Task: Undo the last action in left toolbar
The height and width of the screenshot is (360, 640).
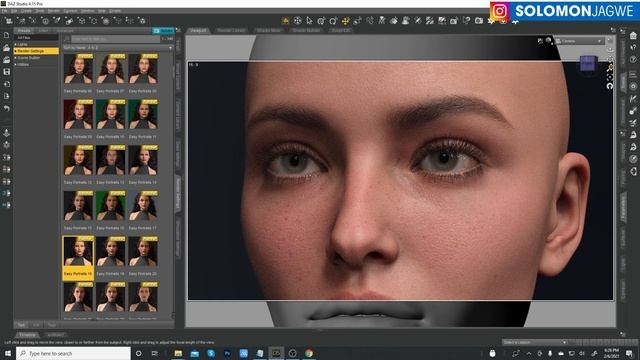Action: point(7,108)
